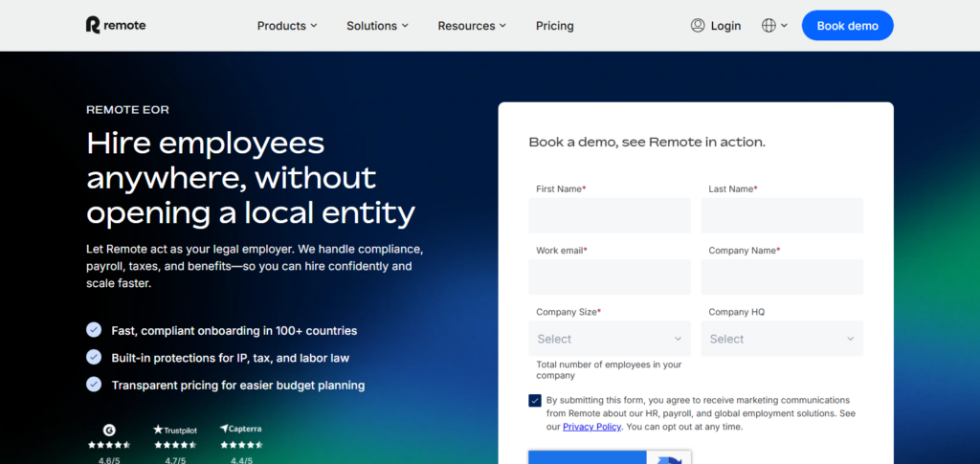Image resolution: width=980 pixels, height=464 pixels.
Task: Click the 'Total number of employees' hint text
Action: point(609,369)
